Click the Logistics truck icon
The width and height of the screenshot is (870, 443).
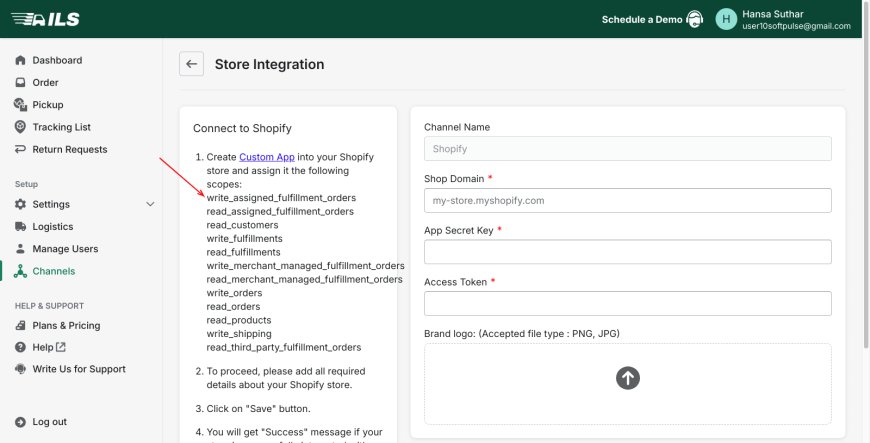point(21,226)
